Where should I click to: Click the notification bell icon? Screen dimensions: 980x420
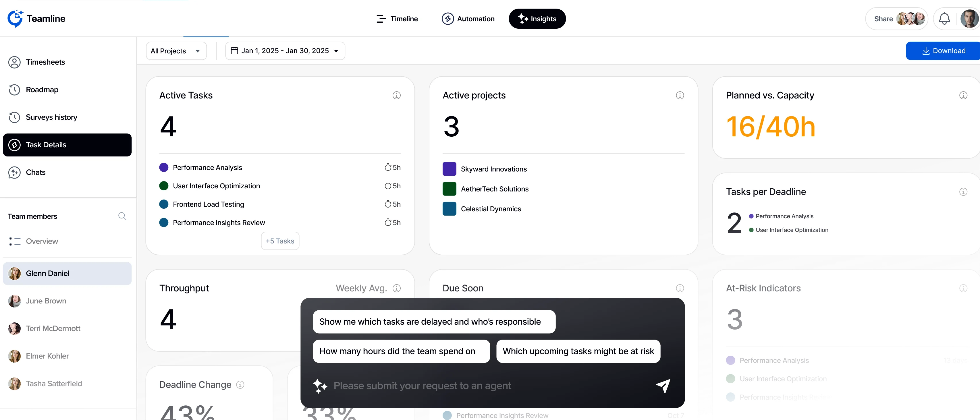point(944,19)
